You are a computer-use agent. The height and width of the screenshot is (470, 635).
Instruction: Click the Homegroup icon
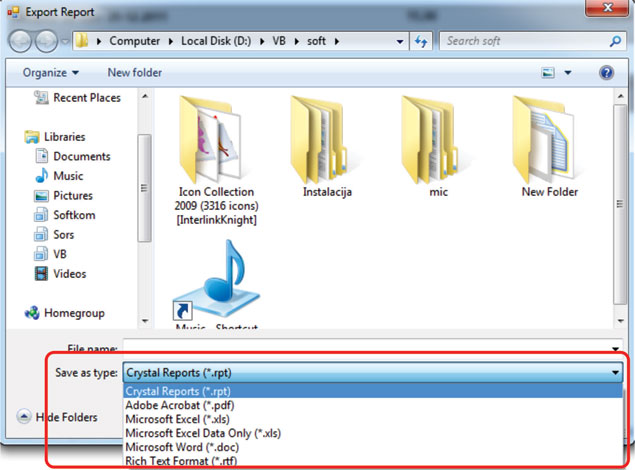tap(32, 313)
